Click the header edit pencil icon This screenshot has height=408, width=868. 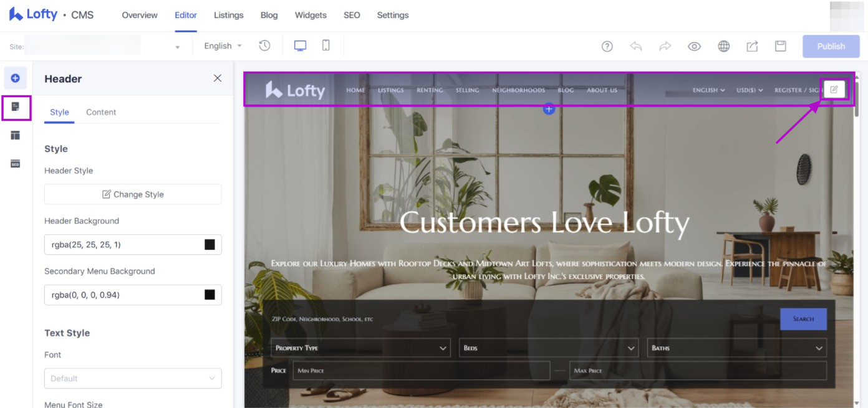pyautogui.click(x=834, y=90)
